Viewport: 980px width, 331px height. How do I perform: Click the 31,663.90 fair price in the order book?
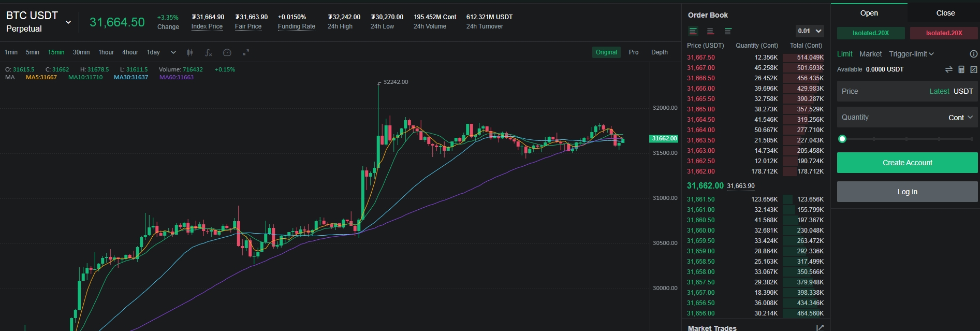[741, 186]
